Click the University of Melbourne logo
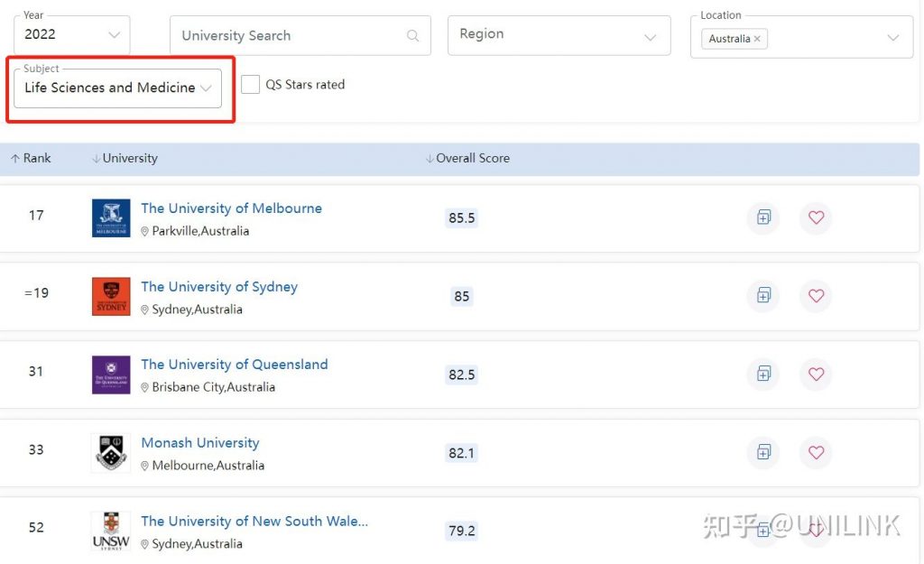924x564 pixels. (x=111, y=218)
